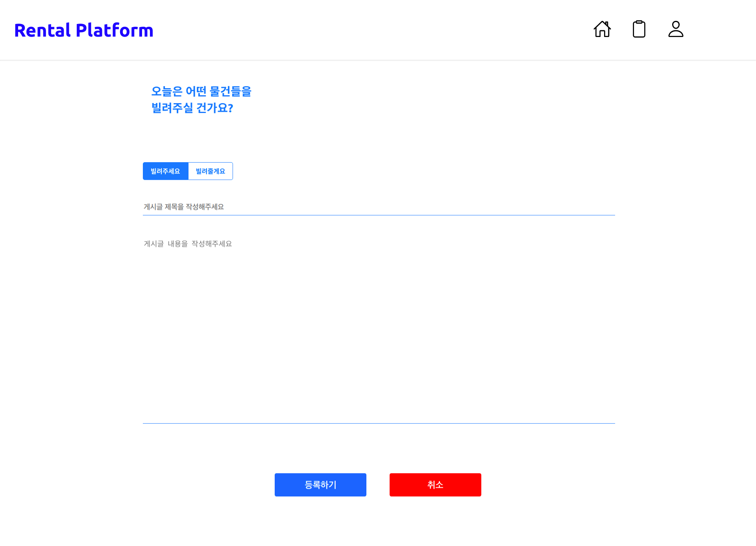Click the leftmost icon in the header

tap(602, 29)
